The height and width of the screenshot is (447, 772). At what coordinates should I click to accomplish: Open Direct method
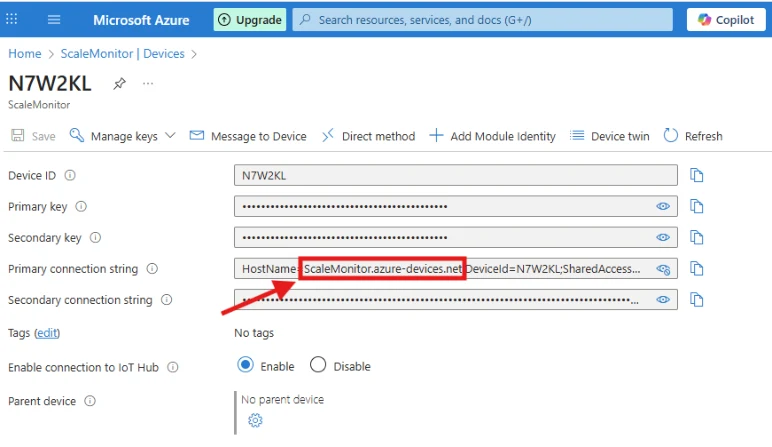[369, 136]
